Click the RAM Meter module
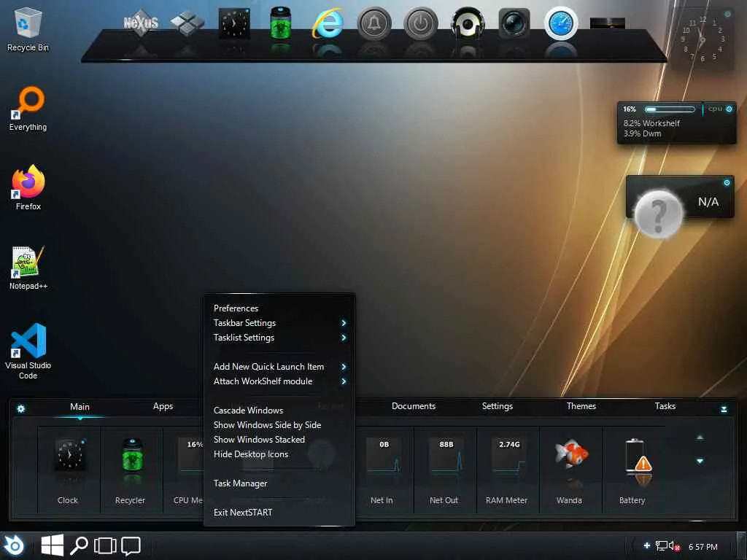 coord(508,470)
